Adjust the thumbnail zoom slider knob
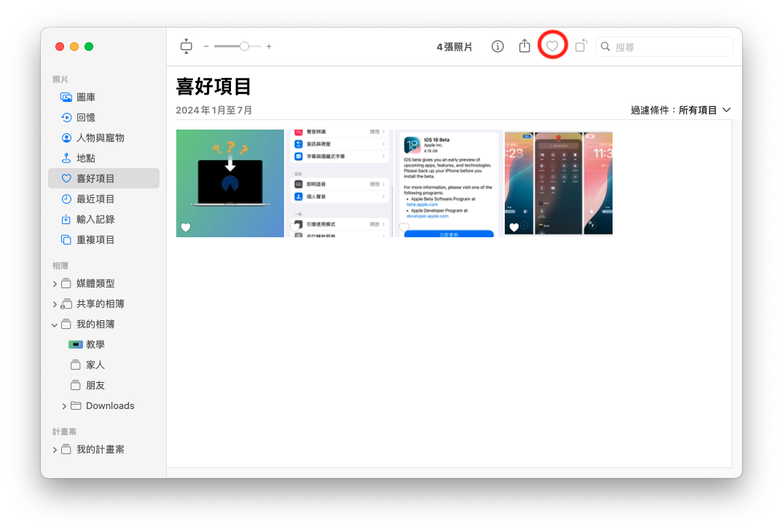The image size is (783, 532). pos(244,47)
